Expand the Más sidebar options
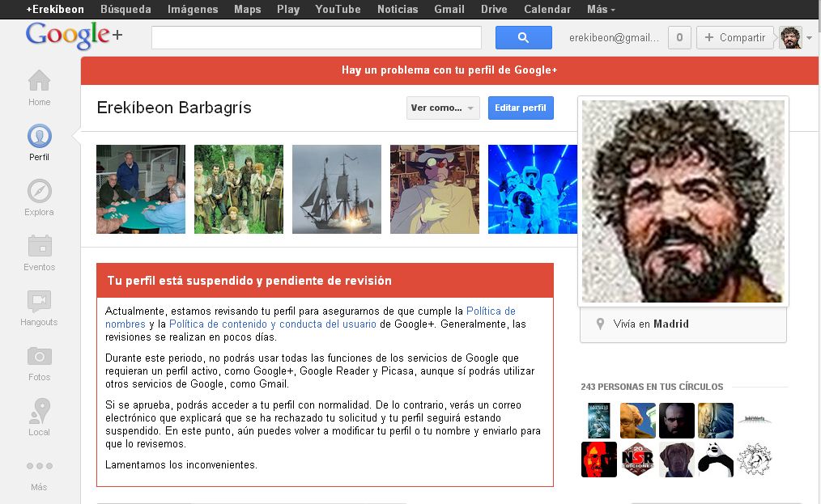 pyautogui.click(x=39, y=468)
